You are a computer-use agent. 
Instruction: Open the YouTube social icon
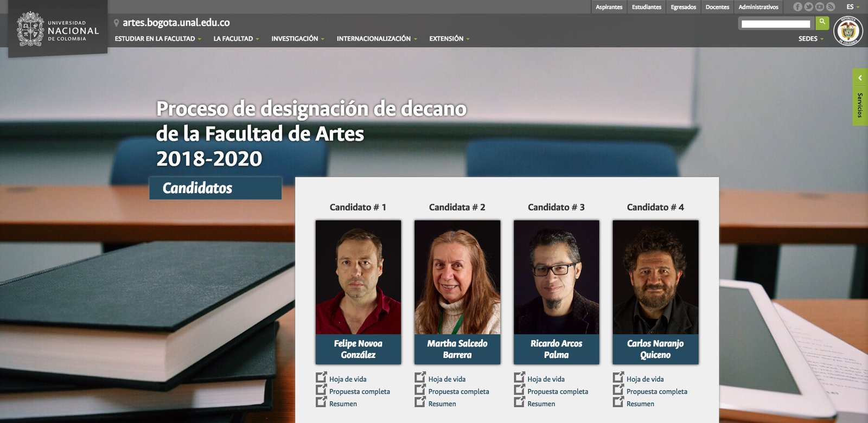(819, 7)
